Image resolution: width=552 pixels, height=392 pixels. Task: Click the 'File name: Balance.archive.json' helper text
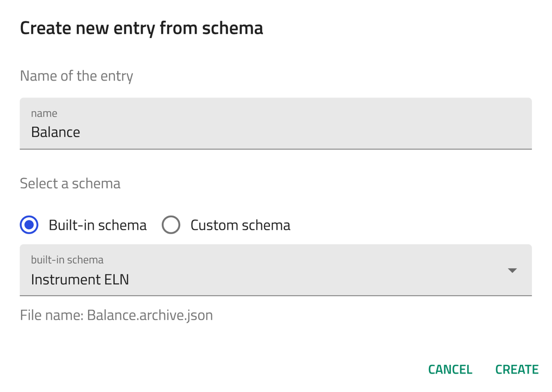[116, 315]
